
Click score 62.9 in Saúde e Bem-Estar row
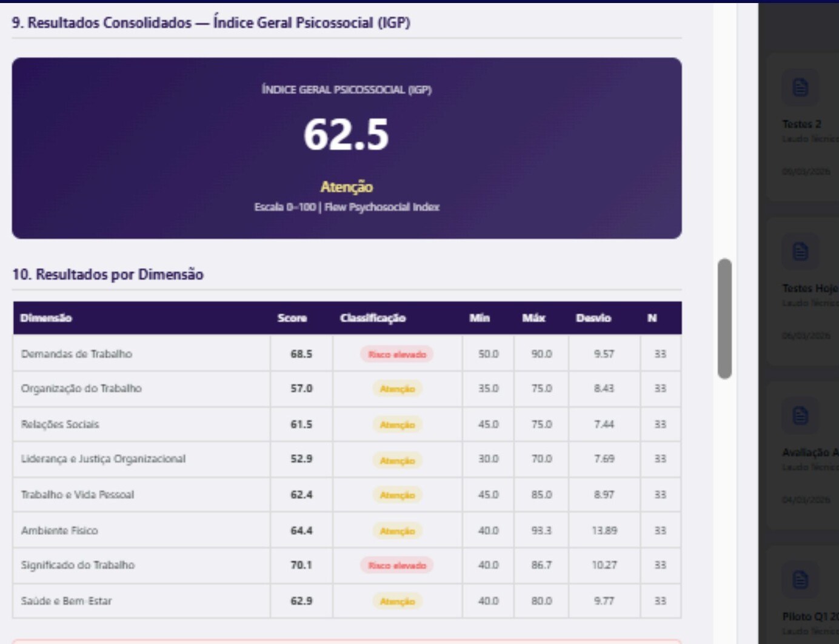tap(301, 601)
